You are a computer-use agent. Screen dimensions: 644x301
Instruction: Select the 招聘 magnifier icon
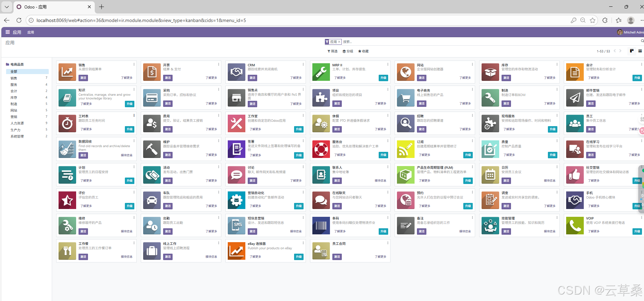click(x=405, y=123)
